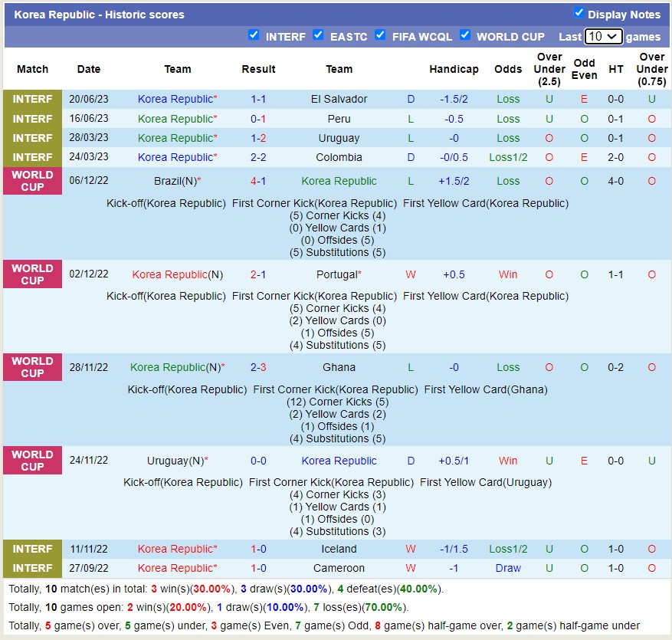Open the Last games count dropdown
Screen dimensions: 672x640
(603, 36)
